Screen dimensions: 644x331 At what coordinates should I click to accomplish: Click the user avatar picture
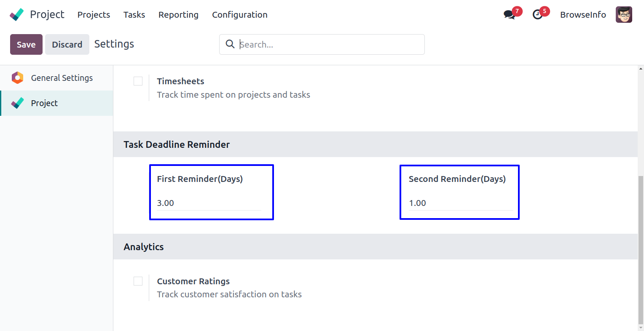623,15
